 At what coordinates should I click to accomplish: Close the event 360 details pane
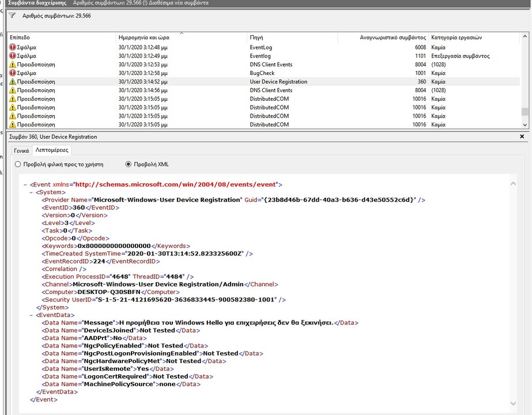click(x=522, y=137)
